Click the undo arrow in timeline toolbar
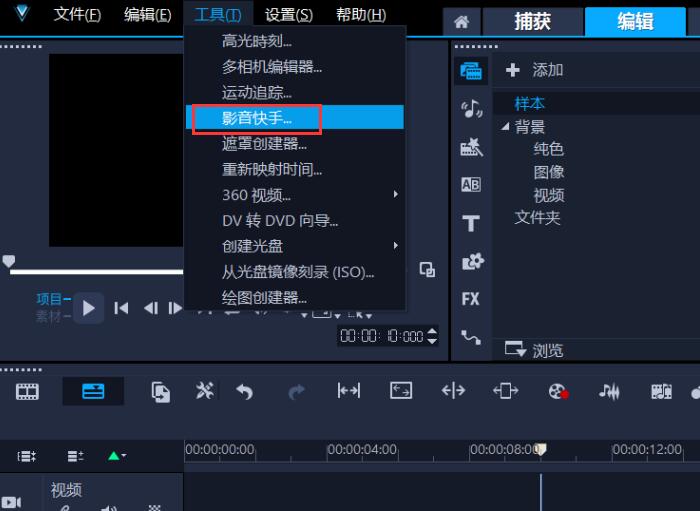Viewport: 700px width, 511px height. coord(244,392)
